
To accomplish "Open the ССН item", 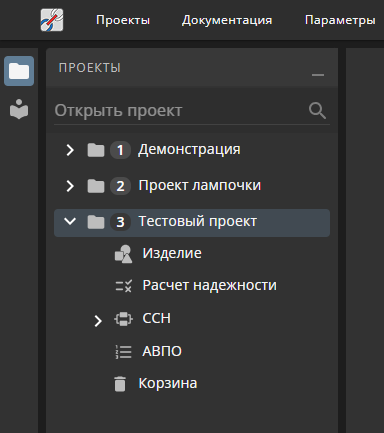I will (156, 318).
